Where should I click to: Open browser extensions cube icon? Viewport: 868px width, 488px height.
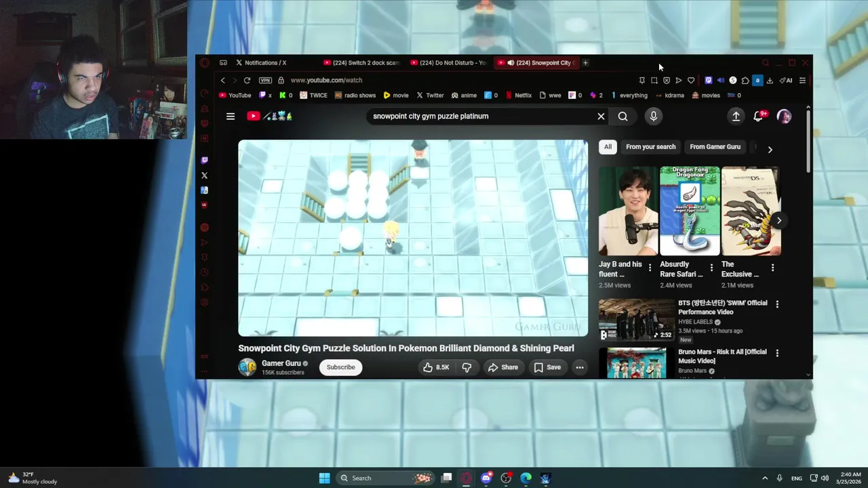point(745,81)
